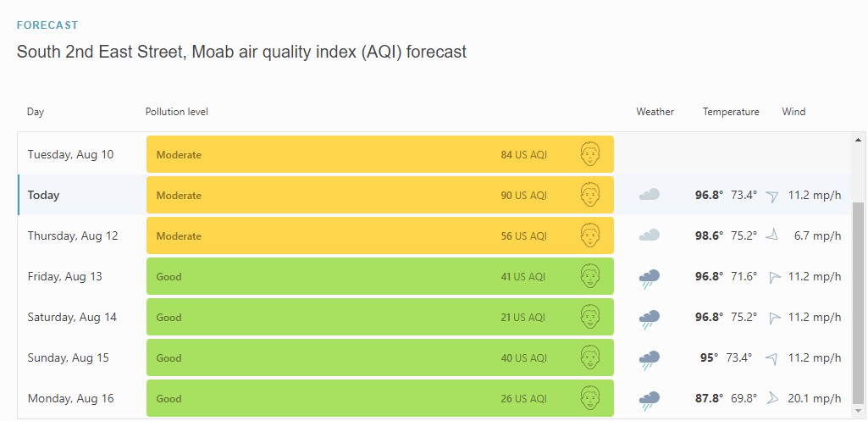This screenshot has width=868, height=421.
Task: Click the rain cloud icon for Sunday, Aug 15
Action: click(x=650, y=358)
